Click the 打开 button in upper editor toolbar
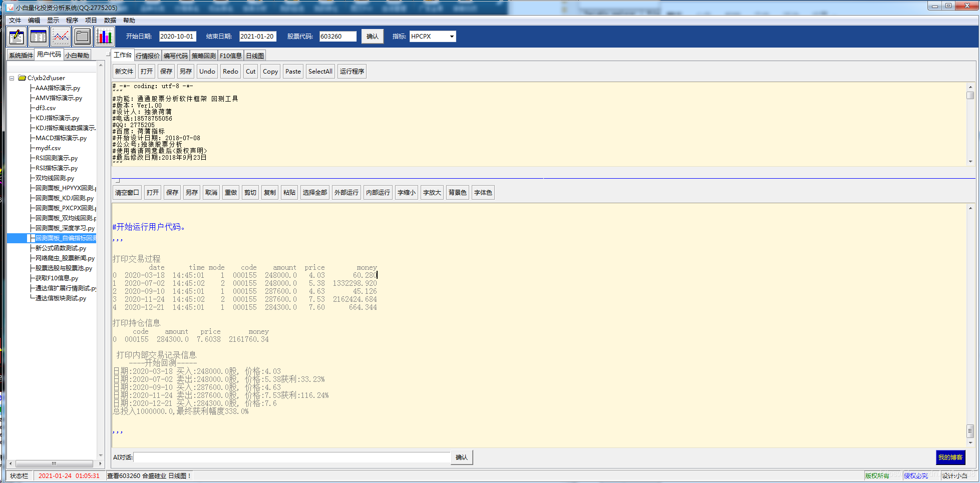980x483 pixels. [x=147, y=72]
